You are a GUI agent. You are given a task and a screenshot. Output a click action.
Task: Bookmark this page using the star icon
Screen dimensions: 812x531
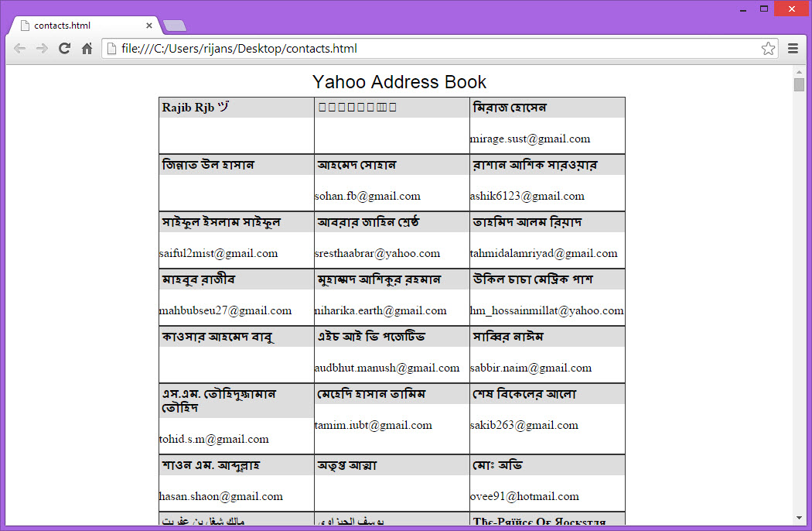pyautogui.click(x=768, y=48)
